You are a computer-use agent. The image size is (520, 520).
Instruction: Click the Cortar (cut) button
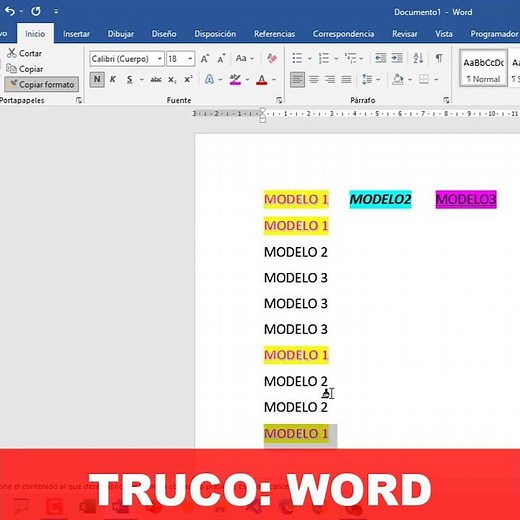[x=24, y=53]
